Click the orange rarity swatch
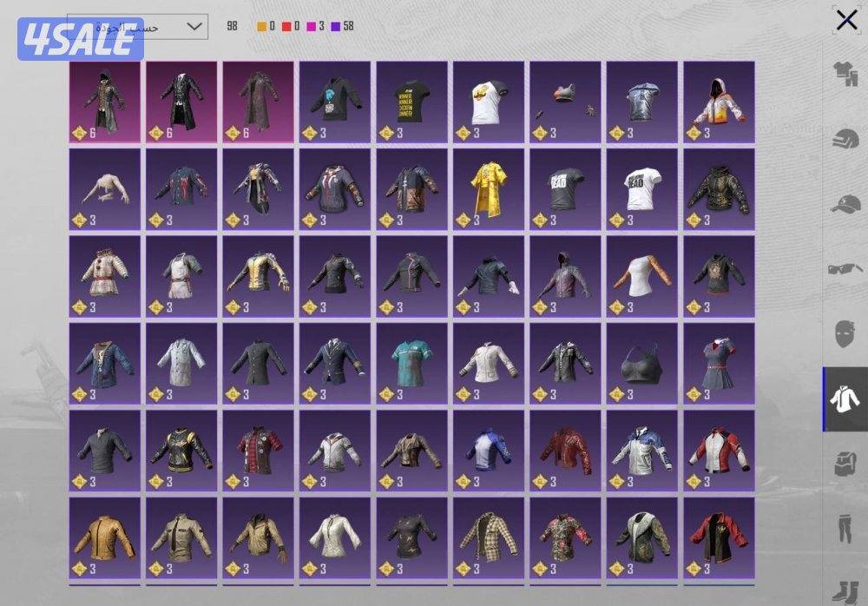The height and width of the screenshot is (606, 868). pyautogui.click(x=261, y=26)
